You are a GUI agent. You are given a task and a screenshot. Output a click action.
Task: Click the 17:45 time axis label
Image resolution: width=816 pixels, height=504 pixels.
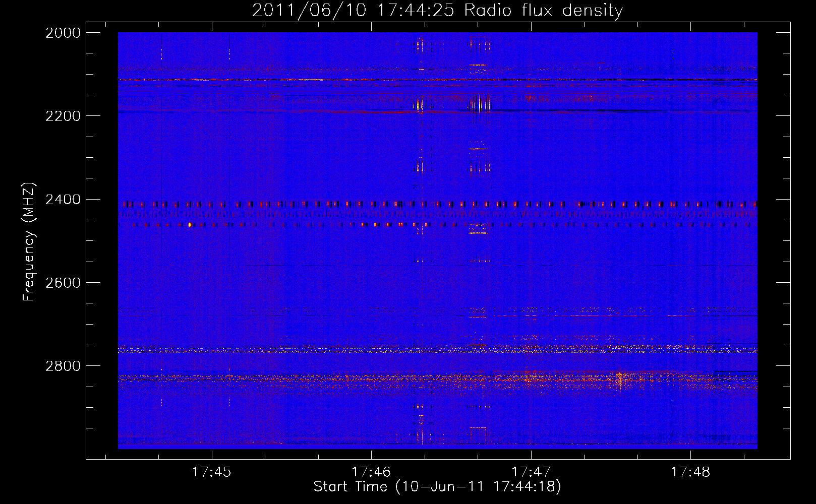(x=212, y=472)
